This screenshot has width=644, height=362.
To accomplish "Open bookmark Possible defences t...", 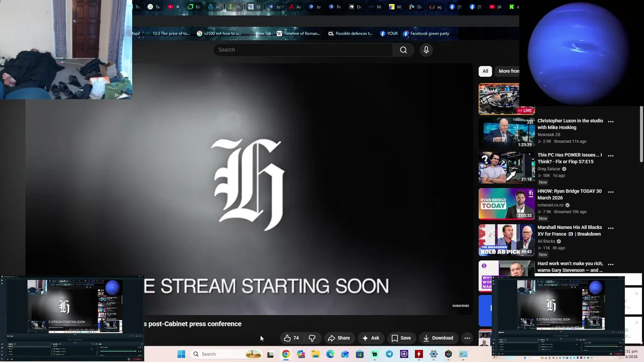I will point(350,34).
